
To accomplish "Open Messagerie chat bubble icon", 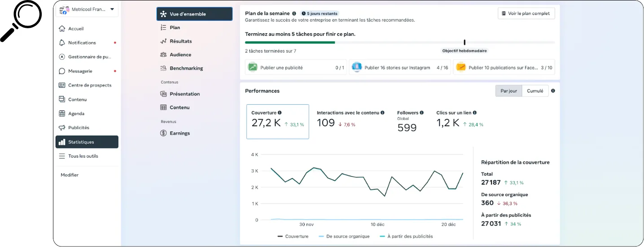I will pyautogui.click(x=62, y=71).
